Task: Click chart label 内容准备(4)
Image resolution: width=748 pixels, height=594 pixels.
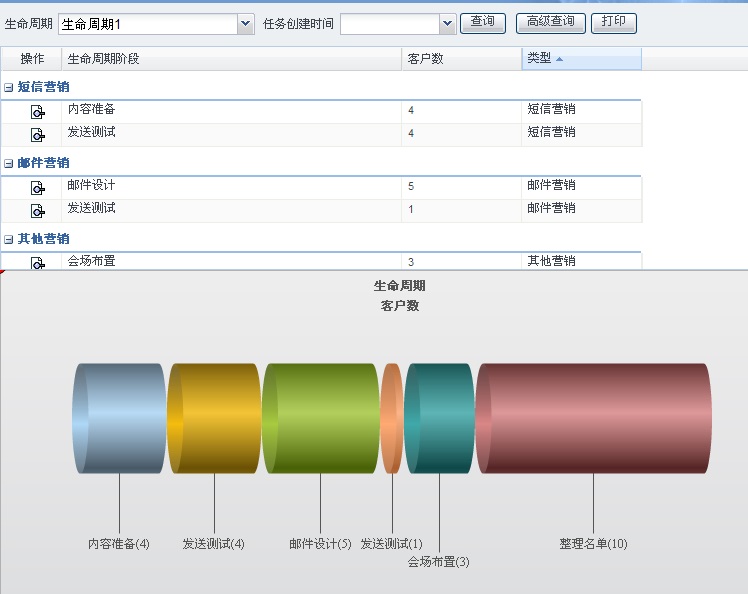Action: click(119, 543)
